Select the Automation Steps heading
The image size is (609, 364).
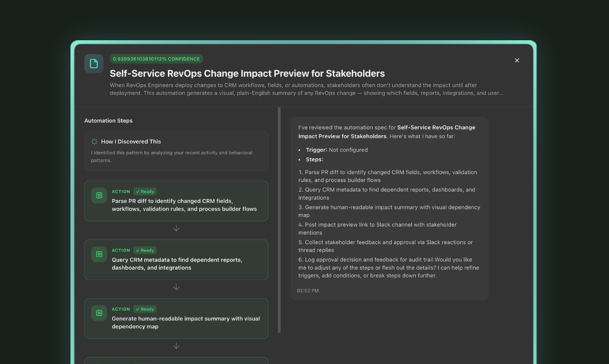(108, 120)
